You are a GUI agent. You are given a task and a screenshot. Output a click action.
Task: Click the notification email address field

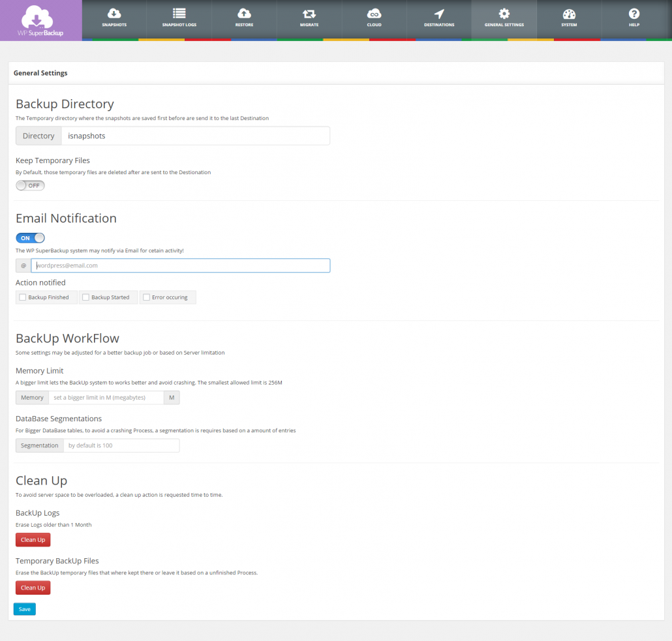(181, 265)
